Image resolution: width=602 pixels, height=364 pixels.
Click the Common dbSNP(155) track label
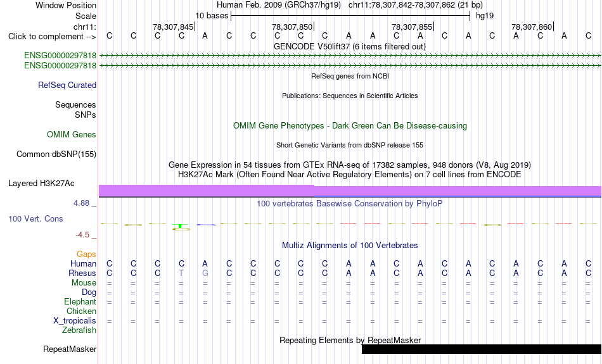56,154
